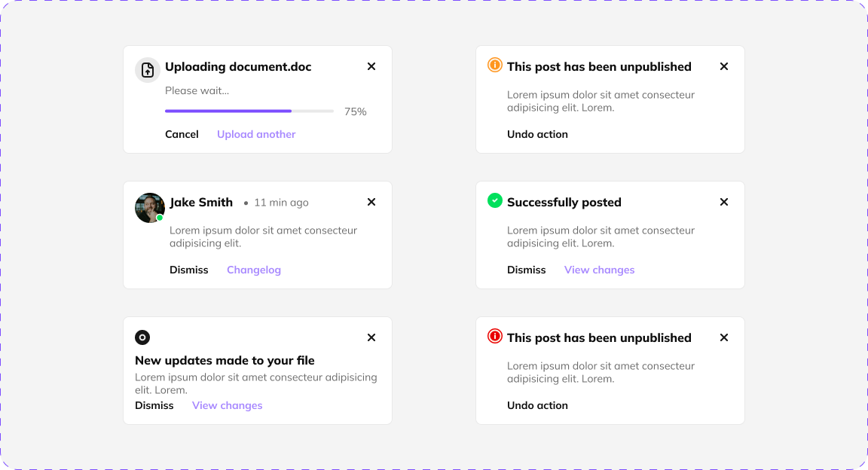
Task: Click the online status dot on Jake's avatar
Action: [160, 218]
